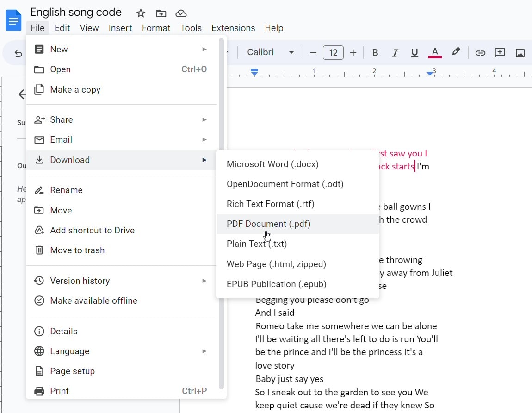532x413 pixels.
Task: Open the Extensions menu
Action: (x=233, y=28)
